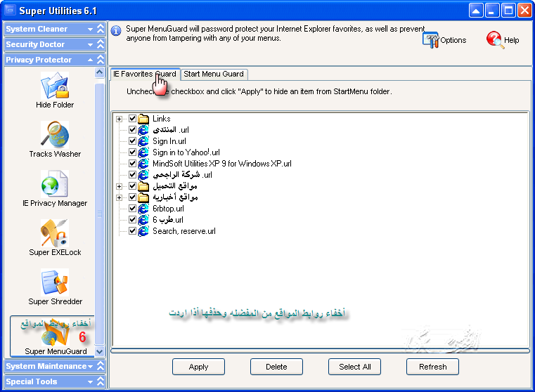This screenshot has width=535, height=392.
Task: Launch the Tracks Washer icon
Action: [x=55, y=134]
